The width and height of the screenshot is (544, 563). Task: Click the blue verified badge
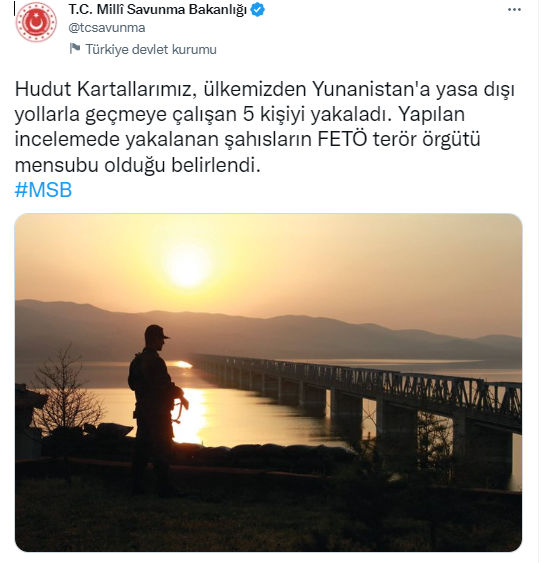pos(257,10)
